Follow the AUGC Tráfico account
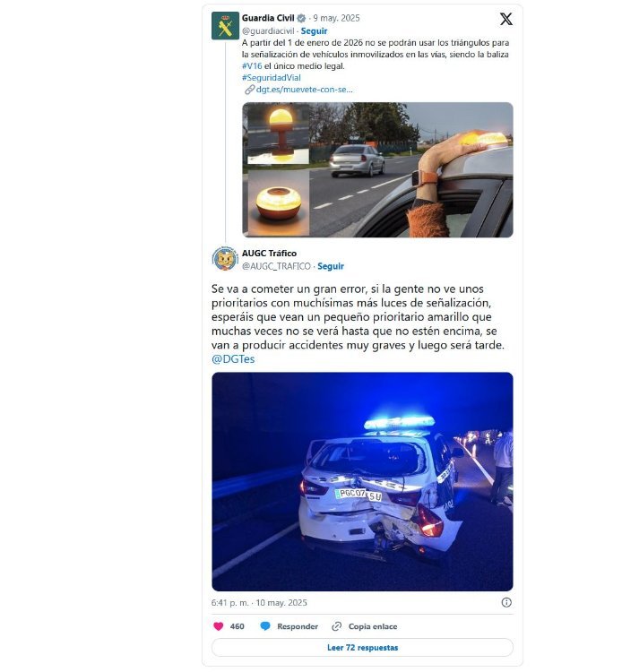 [x=331, y=266]
